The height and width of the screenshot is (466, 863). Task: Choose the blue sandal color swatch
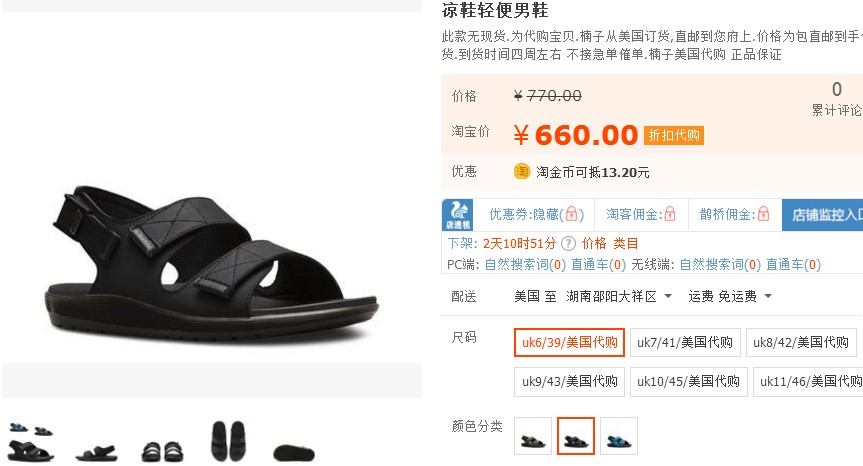click(x=619, y=436)
